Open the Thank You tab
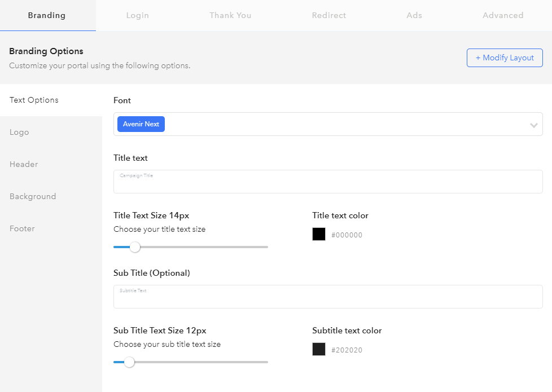This screenshot has width=552, height=392. [x=230, y=15]
